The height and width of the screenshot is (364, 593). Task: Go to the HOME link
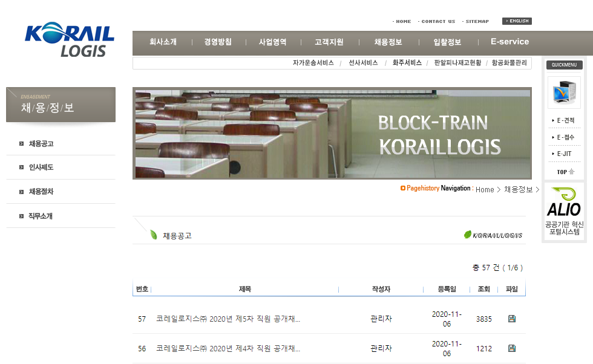(402, 22)
